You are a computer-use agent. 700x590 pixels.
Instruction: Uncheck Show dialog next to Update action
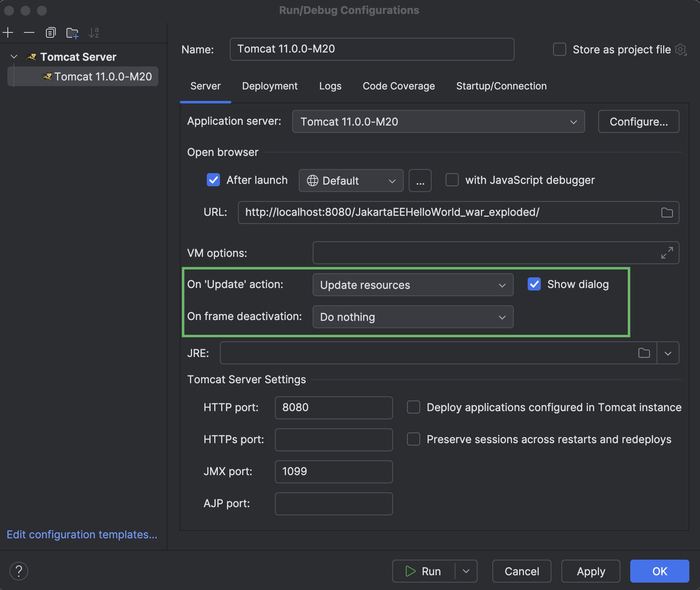tap(534, 284)
